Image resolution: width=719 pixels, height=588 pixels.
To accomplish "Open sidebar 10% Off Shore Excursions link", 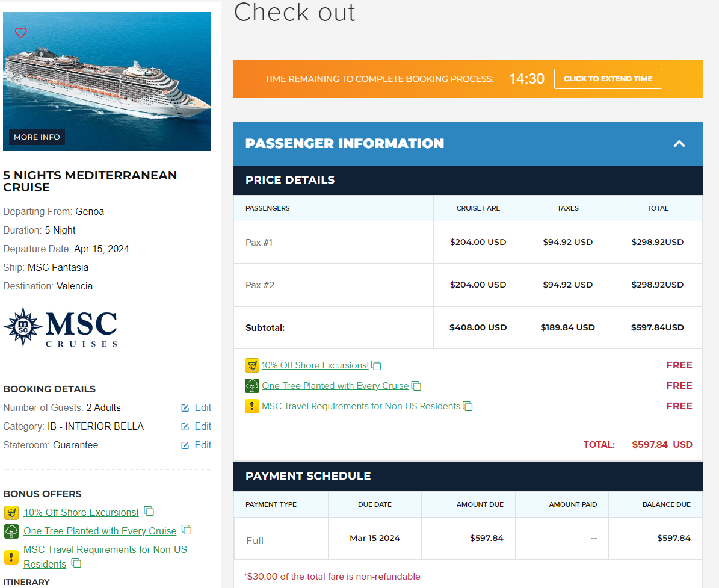I will click(x=81, y=512).
